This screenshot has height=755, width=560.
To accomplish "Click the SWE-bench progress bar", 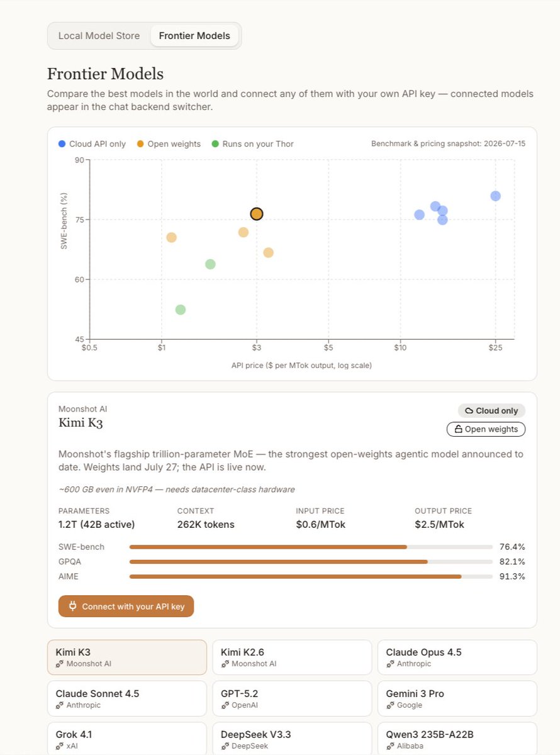I will (311, 547).
